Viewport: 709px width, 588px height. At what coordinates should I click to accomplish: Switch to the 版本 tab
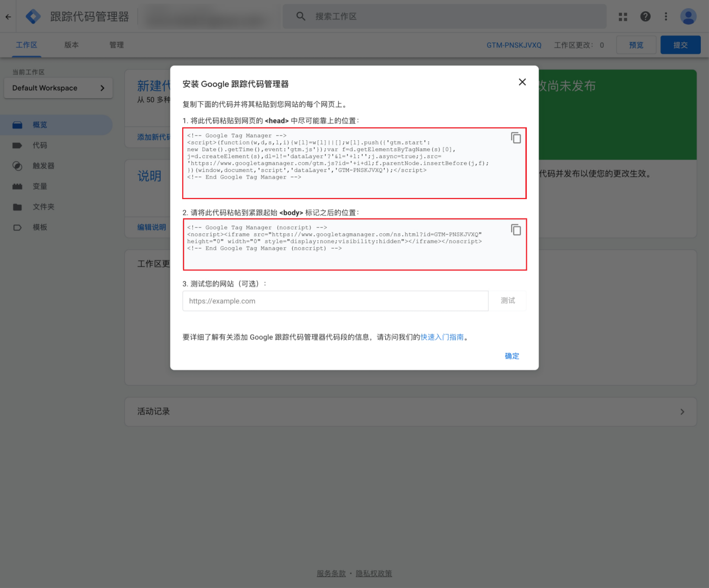pos(72,45)
